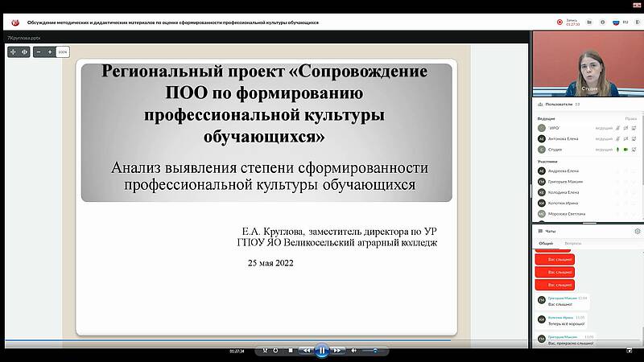
Task: Click Антонова Елена avatar in presenters
Action: click(542, 139)
